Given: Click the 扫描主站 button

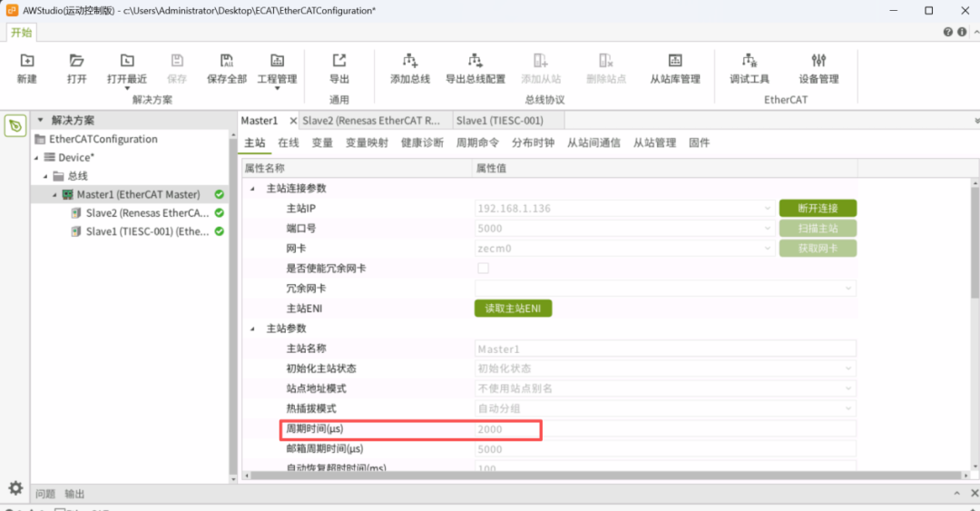Looking at the screenshot, I should [x=818, y=229].
